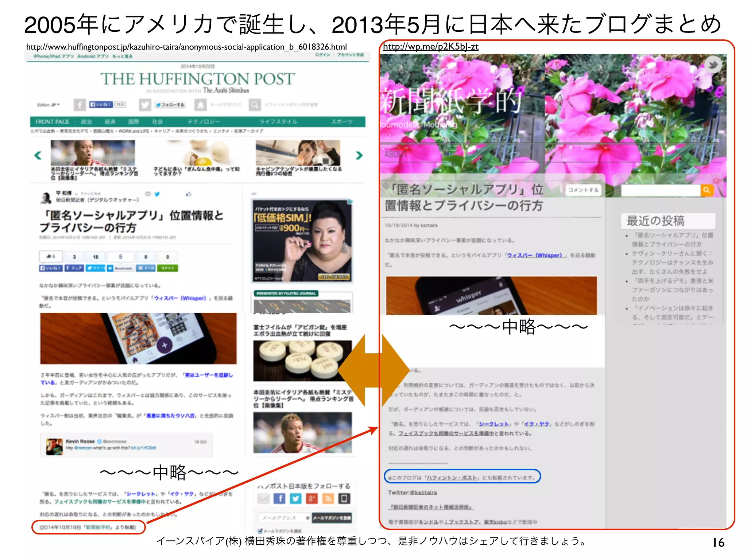747x560 pixels.
Task: Open the 社会 menu item
Action: pos(157,122)
